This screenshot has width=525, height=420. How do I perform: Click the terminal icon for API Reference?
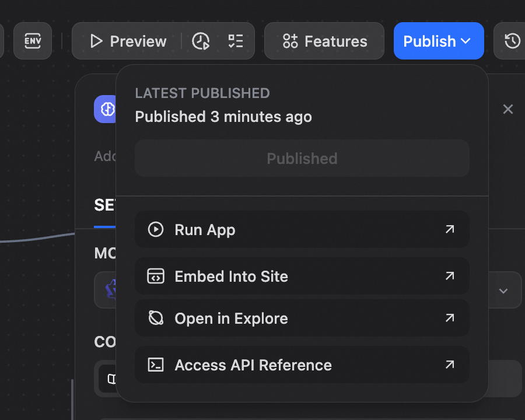(155, 365)
